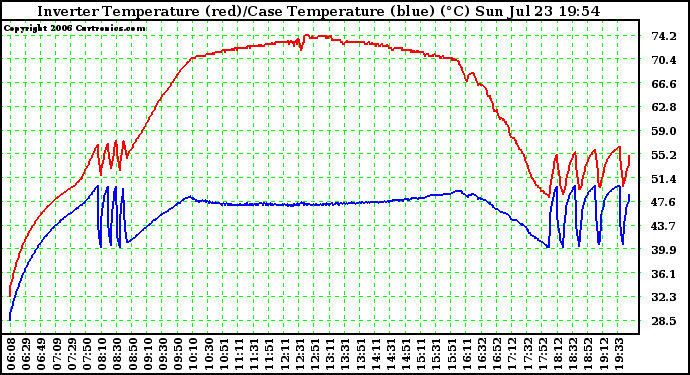The height and width of the screenshot is (375, 690).
Task: Click the 55.2 y-axis label
Action: pyautogui.click(x=664, y=155)
